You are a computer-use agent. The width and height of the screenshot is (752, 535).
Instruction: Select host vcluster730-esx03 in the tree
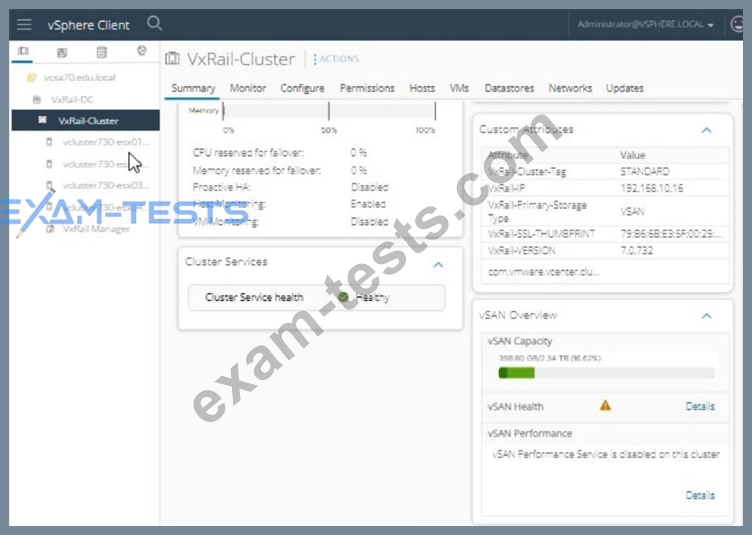(x=106, y=185)
